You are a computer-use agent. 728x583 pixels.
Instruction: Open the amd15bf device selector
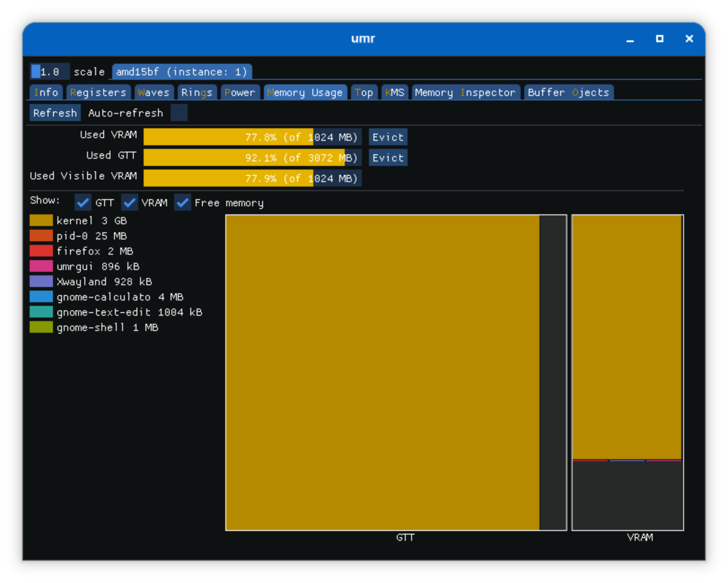point(182,71)
